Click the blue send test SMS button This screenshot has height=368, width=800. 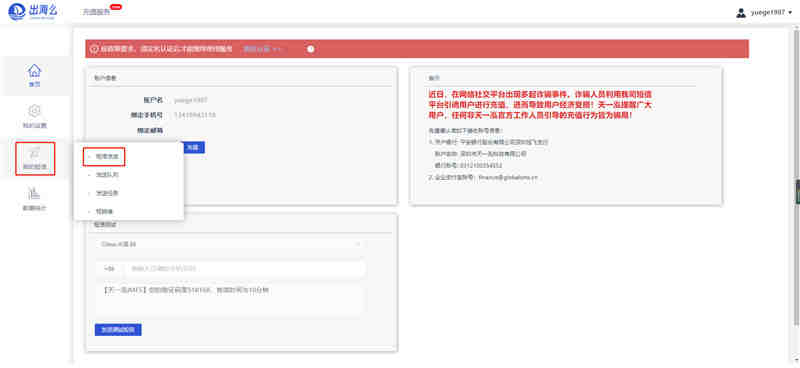(118, 330)
